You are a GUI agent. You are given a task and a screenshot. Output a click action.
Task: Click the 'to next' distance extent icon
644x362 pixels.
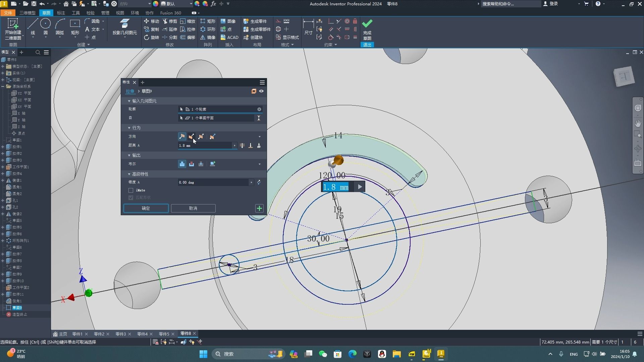[x=259, y=145]
